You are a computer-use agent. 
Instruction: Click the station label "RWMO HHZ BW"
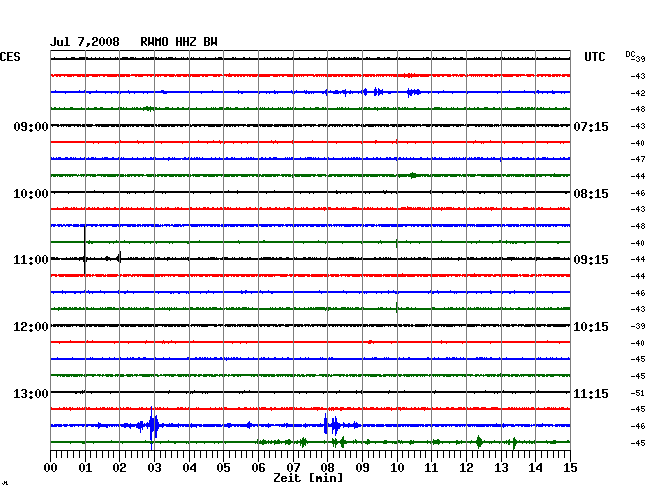pyautogui.click(x=179, y=42)
